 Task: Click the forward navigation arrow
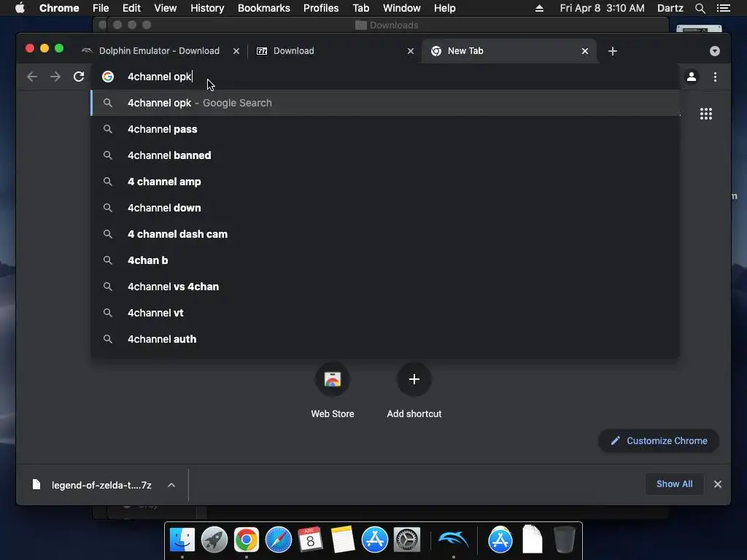(x=55, y=77)
